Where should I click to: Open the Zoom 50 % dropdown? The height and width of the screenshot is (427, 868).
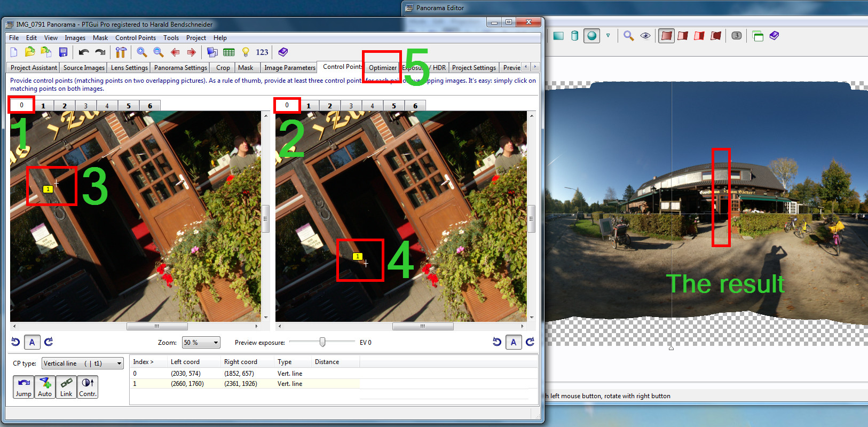coord(201,343)
